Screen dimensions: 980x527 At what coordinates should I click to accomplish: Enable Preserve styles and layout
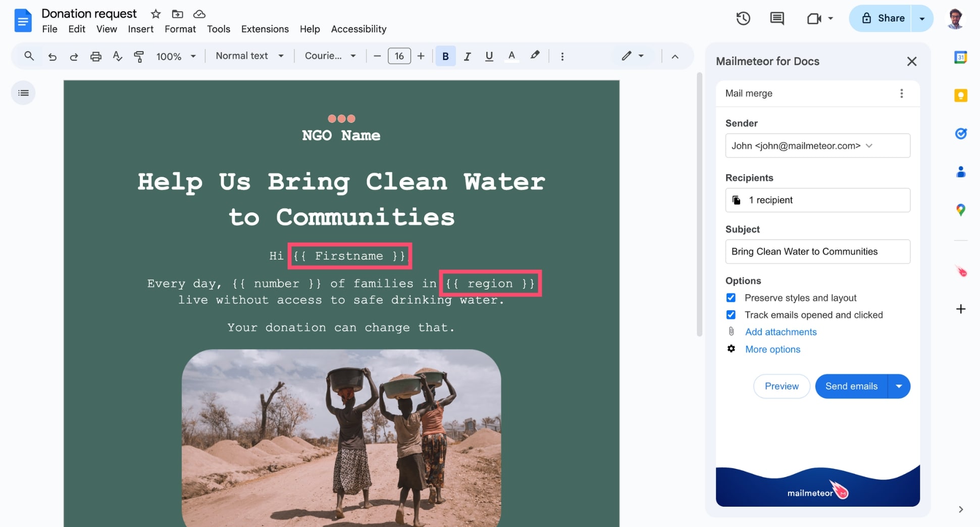click(731, 298)
